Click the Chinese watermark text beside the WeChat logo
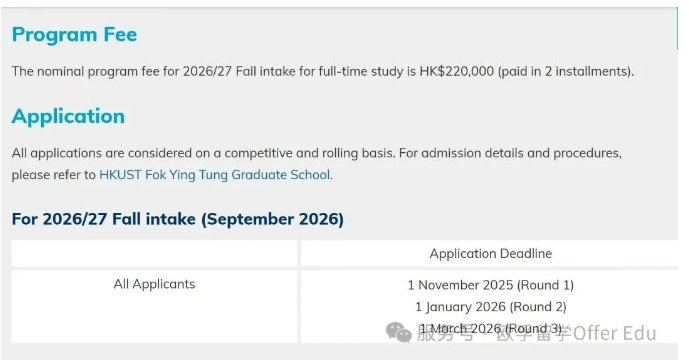689x364 pixels. point(493,334)
